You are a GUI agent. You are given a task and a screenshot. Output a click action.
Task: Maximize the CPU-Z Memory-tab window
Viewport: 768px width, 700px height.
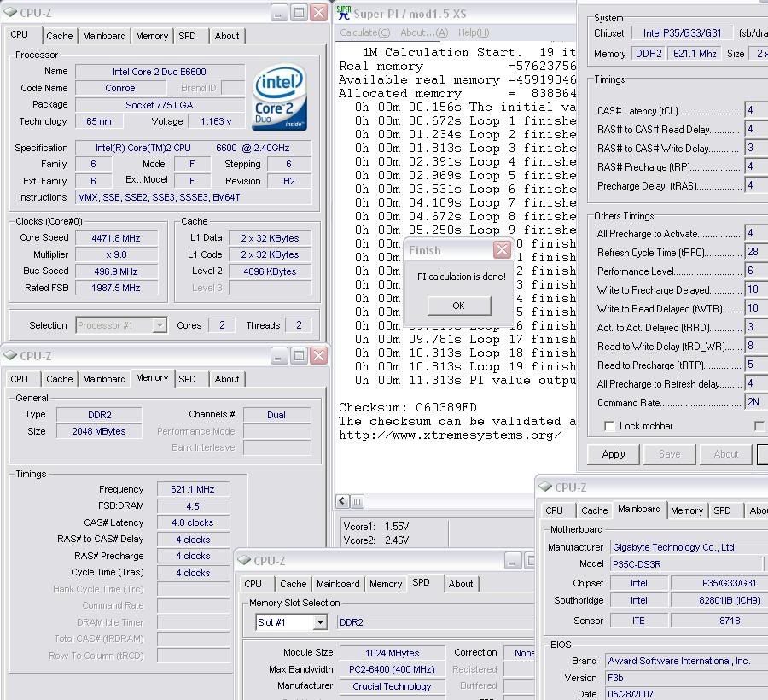(x=299, y=356)
